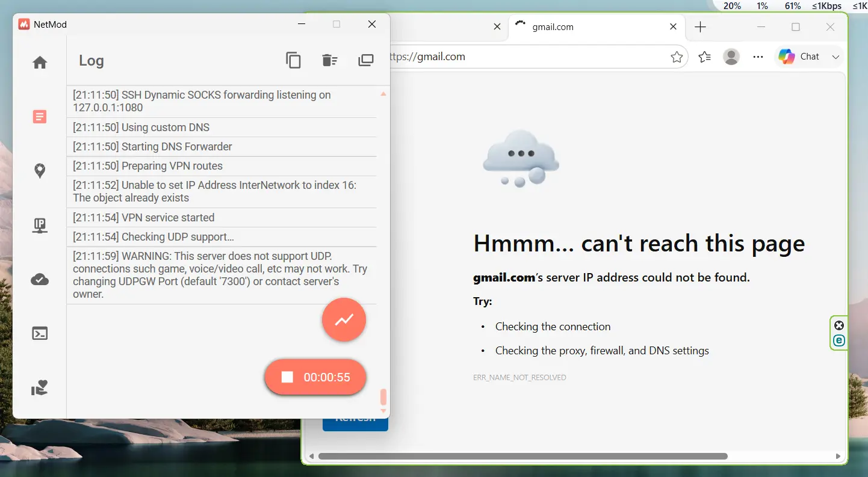Maximize the browser window
This screenshot has height=477, width=868.
point(796,27)
